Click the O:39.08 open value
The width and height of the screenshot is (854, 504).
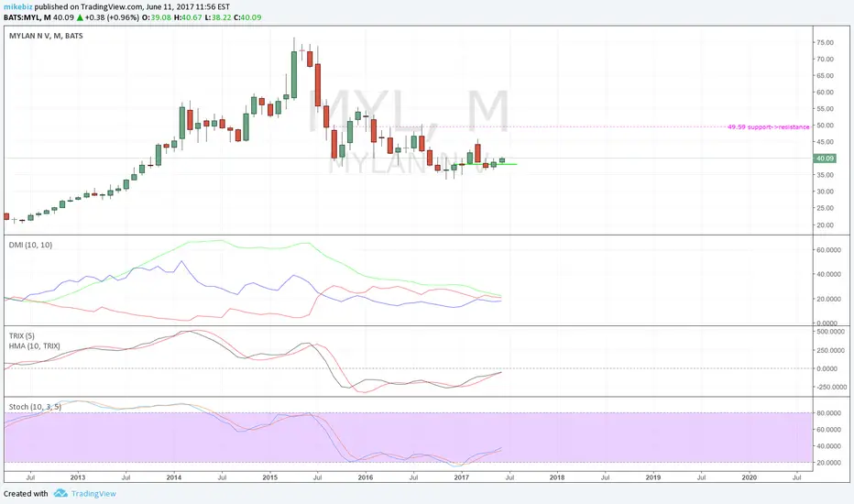[157, 17]
